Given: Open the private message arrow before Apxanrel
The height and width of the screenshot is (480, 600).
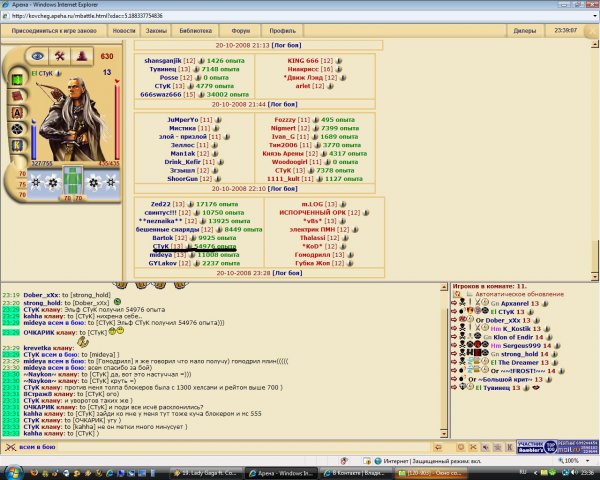Looking at the screenshot, I should coord(454,303).
